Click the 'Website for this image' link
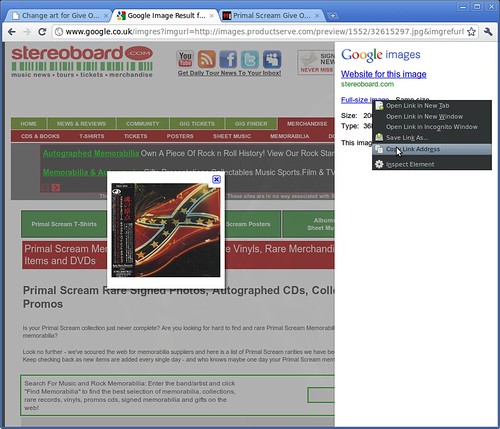 (383, 74)
